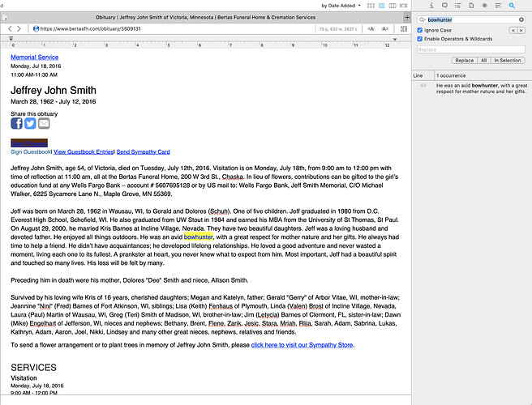Select the blue Search inspector icon

click(x=512, y=6)
